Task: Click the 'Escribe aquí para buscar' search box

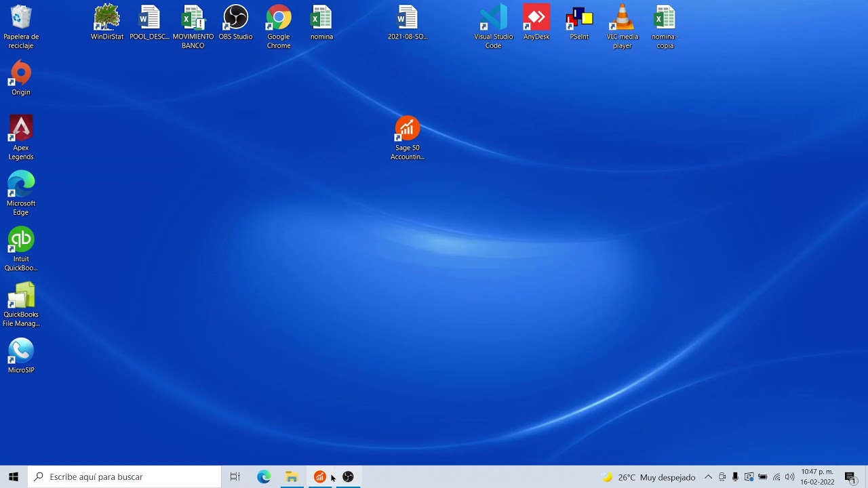Action: point(124,477)
